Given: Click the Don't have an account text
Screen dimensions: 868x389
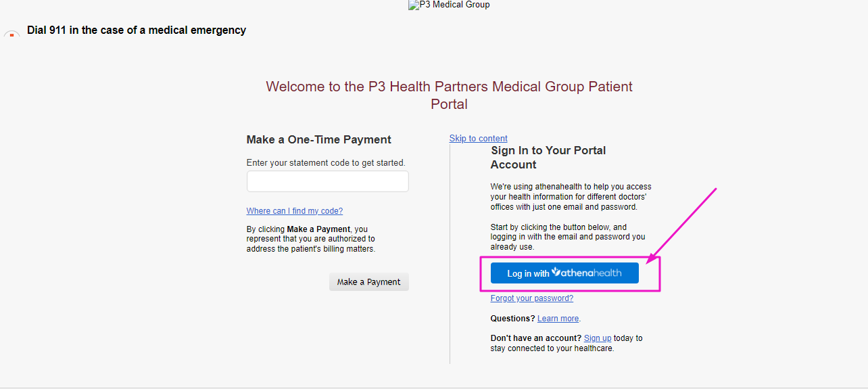Looking at the screenshot, I should coord(536,338).
